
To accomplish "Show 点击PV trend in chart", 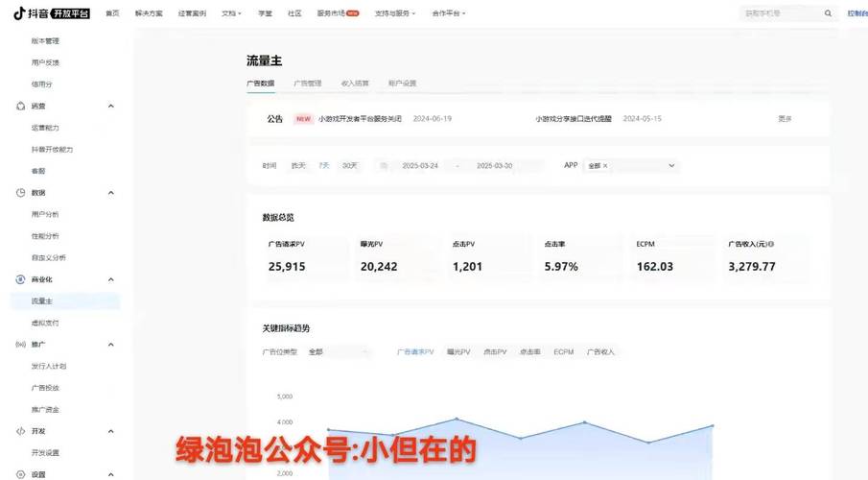I will click(495, 352).
